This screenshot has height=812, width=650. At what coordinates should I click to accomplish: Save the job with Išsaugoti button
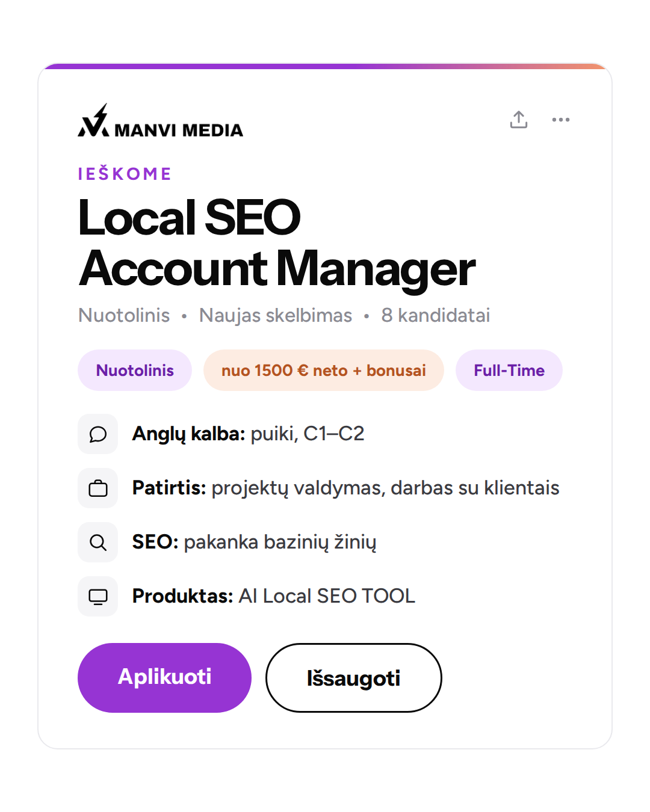tap(354, 678)
